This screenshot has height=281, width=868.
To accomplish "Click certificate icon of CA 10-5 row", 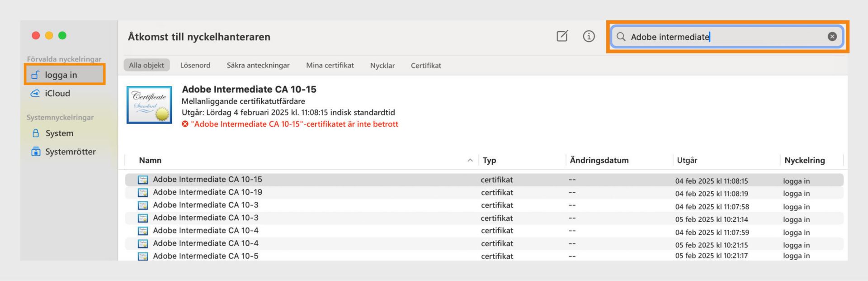I will [x=143, y=256].
